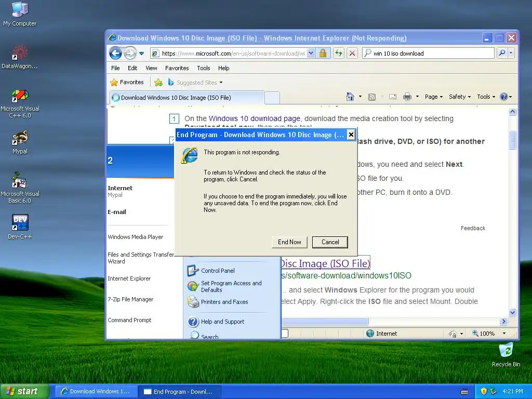The height and width of the screenshot is (399, 532).
Task: Open the File menu
Action: [115, 68]
